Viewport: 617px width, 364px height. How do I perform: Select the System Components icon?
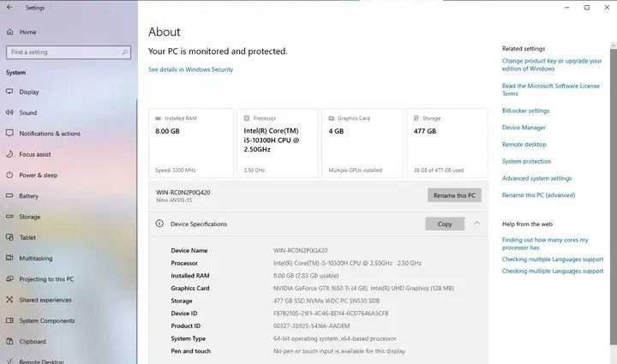9,321
